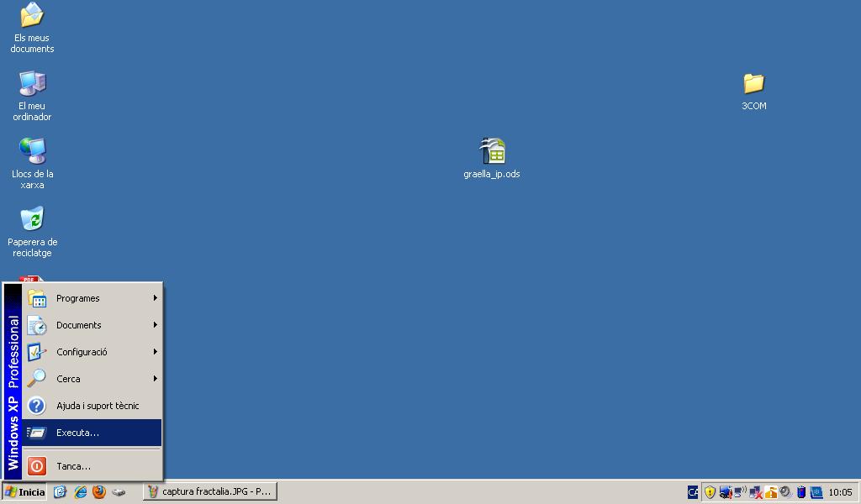861x504 pixels.
Task: Select the Llocs de la xarxa icon
Action: tap(32, 164)
